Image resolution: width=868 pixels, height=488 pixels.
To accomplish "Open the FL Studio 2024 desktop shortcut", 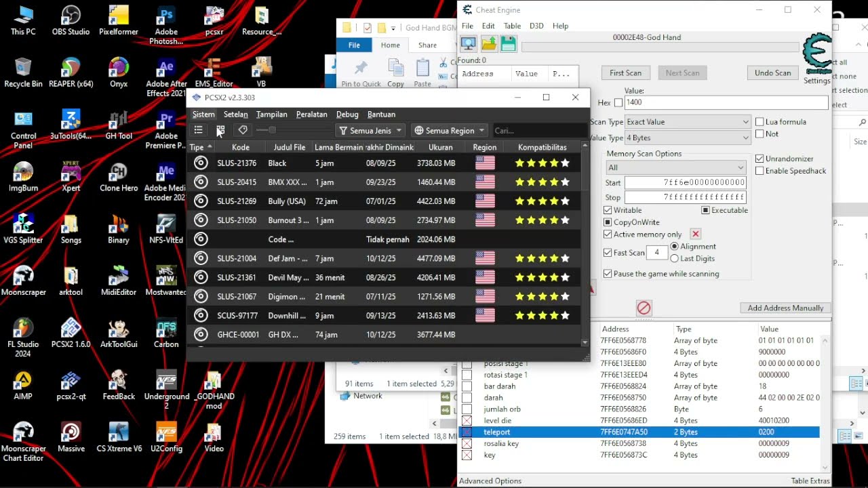I will pyautogui.click(x=23, y=338).
